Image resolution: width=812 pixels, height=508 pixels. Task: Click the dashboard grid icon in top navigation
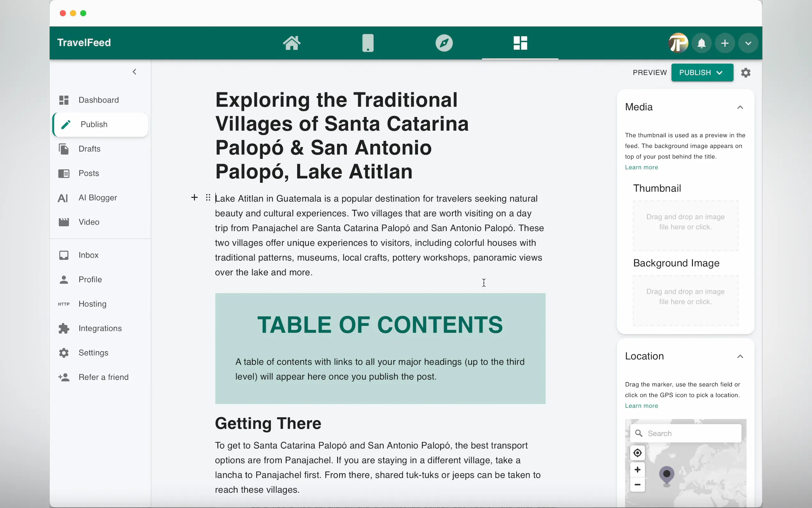tap(519, 43)
